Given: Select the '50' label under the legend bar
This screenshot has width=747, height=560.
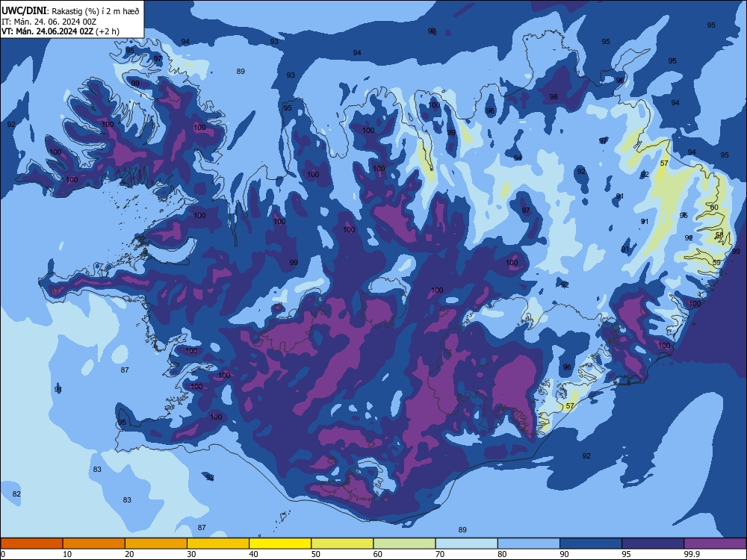Looking at the screenshot, I should click(x=315, y=554).
